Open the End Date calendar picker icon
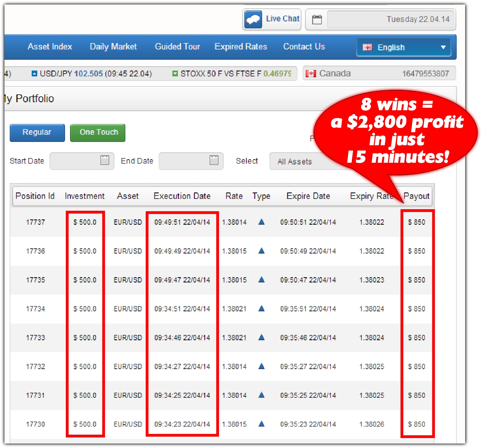Screen dimensions: 482x448 click(x=214, y=160)
